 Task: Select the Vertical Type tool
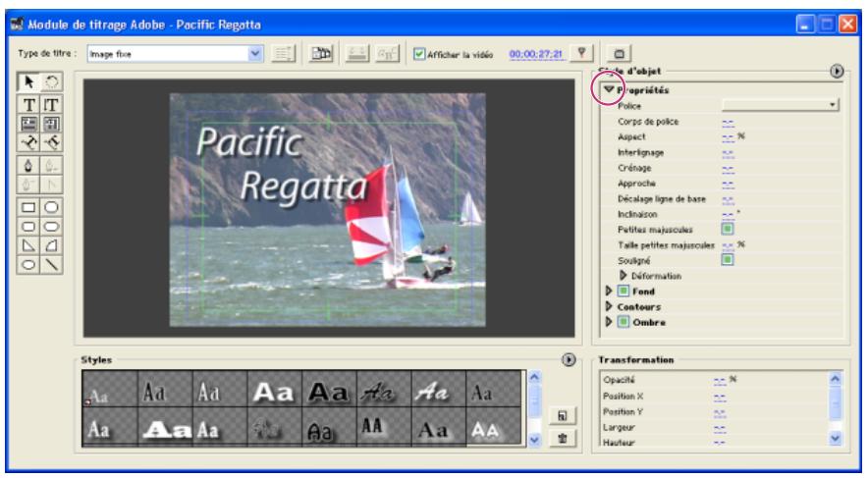coord(51,105)
